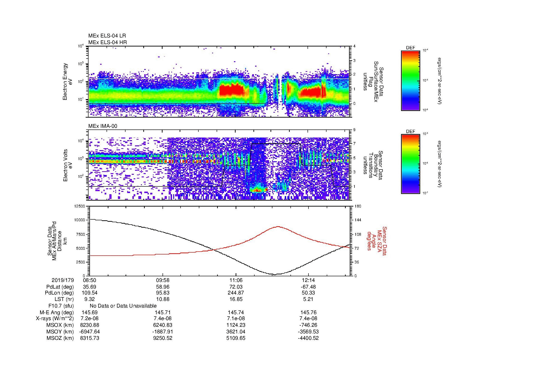Click the 180 tick on the SZA axis
This screenshot has height=392, width=555.
(x=358, y=206)
